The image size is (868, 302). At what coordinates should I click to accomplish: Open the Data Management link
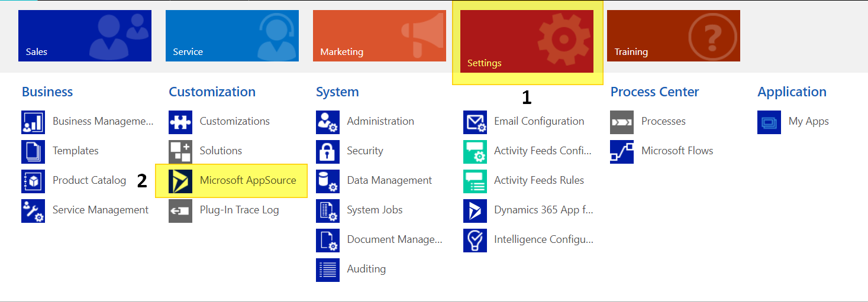click(390, 180)
